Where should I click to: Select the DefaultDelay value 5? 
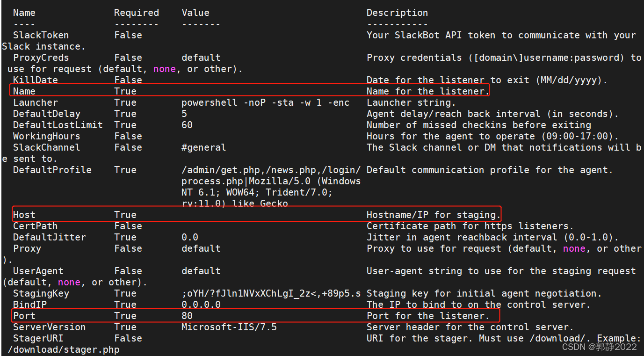point(184,114)
